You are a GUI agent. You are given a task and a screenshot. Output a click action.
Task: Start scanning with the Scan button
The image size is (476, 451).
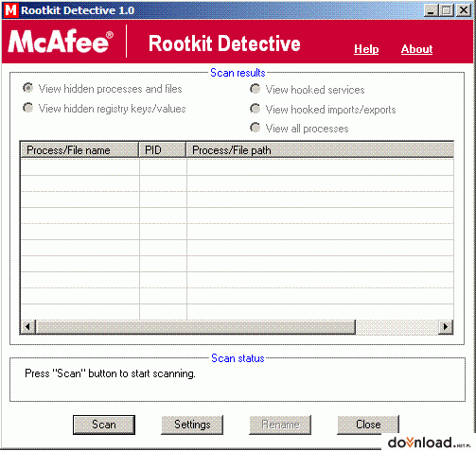pyautogui.click(x=104, y=425)
